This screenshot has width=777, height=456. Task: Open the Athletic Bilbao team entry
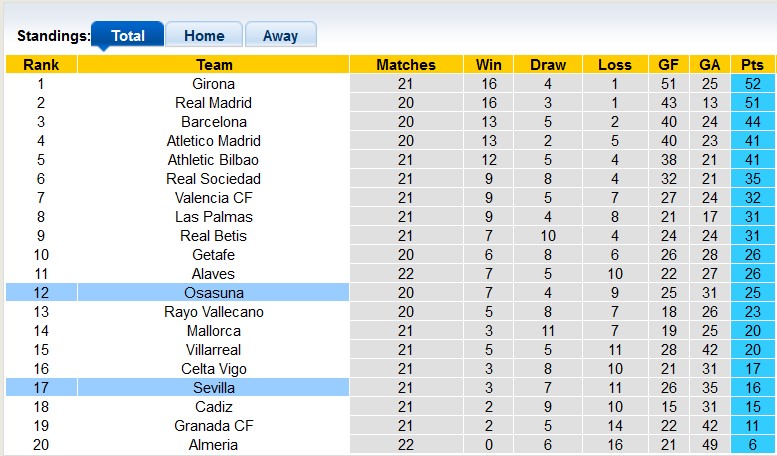click(213, 160)
